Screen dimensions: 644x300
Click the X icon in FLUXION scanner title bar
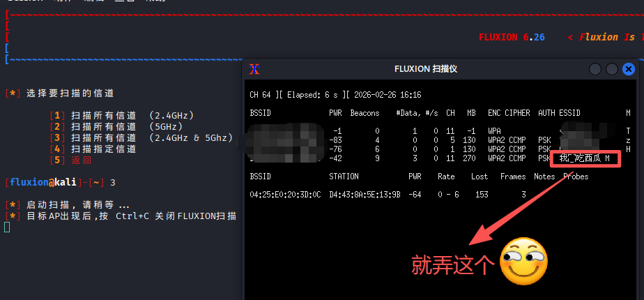(255, 68)
